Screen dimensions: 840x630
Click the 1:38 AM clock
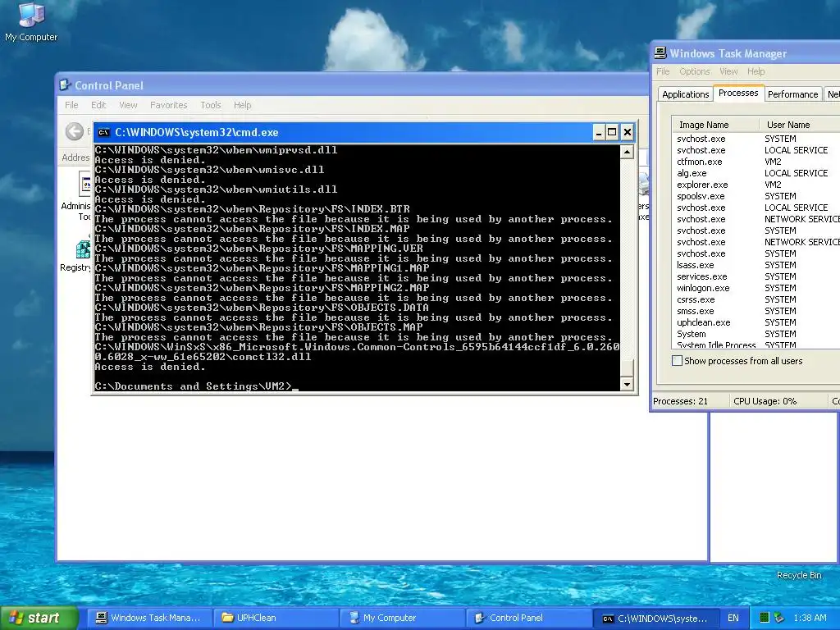[810, 618]
